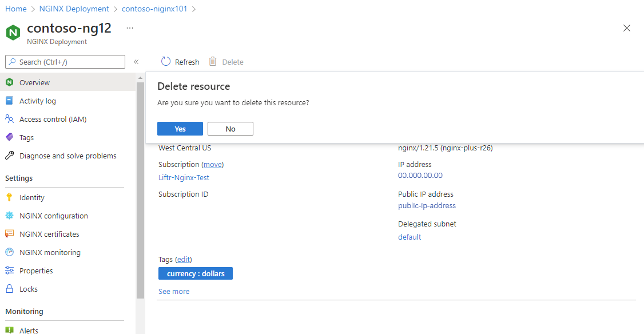This screenshot has width=644, height=334.
Task: Open the Liftr-Nginx-Test subscription link
Action: (x=184, y=177)
